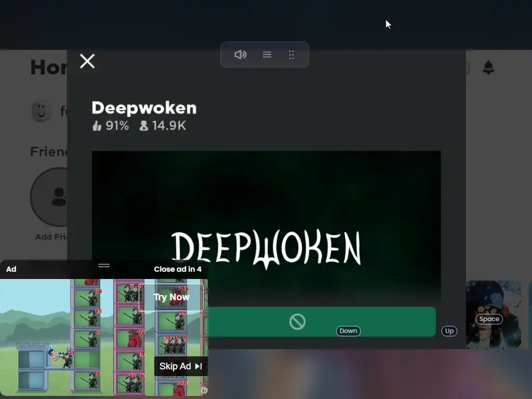Click Try Now in the ad

coord(171,297)
